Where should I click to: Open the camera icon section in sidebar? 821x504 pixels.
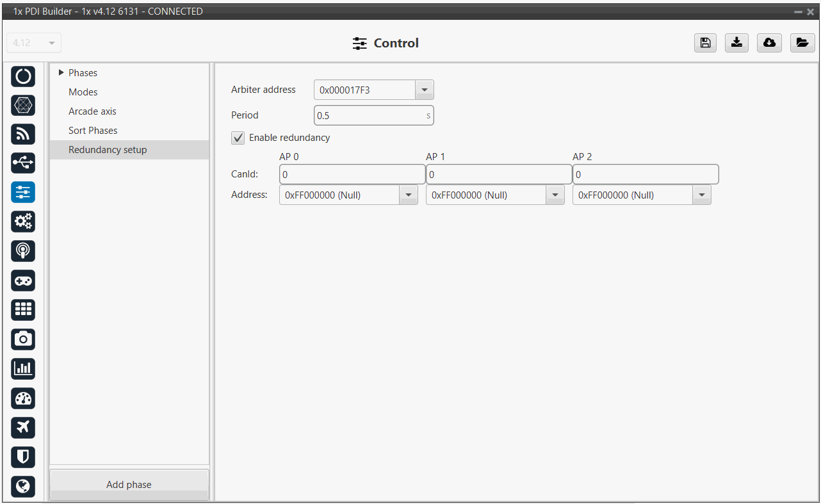click(24, 339)
